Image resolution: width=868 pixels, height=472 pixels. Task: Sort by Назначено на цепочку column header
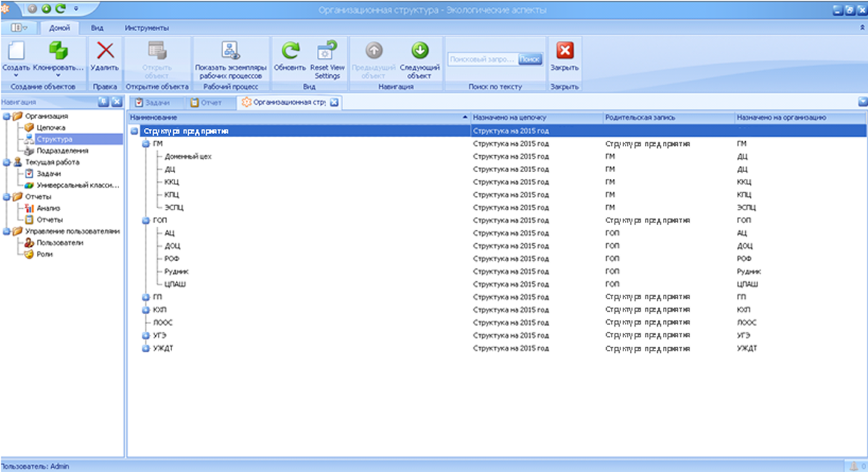(x=536, y=117)
